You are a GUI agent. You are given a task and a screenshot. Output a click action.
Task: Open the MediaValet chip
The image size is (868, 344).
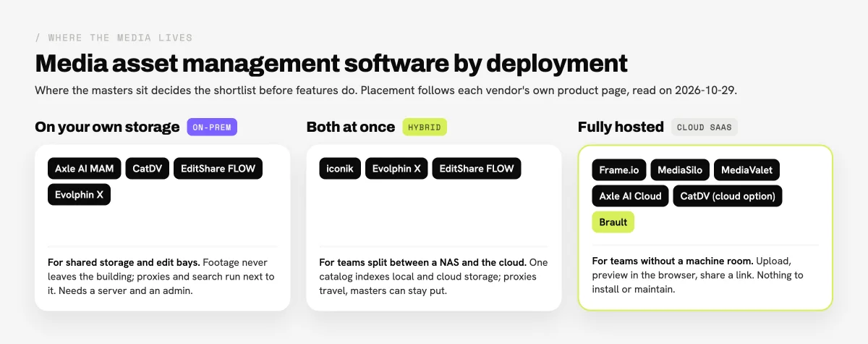[746, 170]
